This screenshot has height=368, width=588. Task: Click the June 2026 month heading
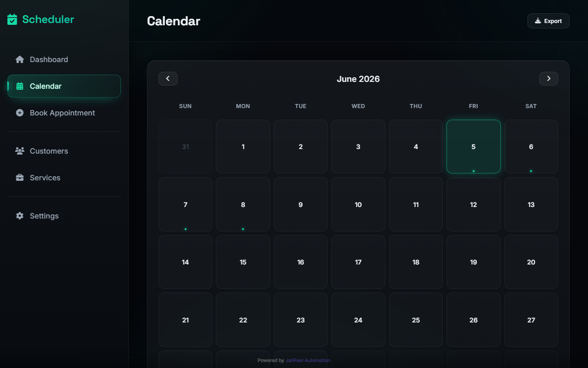(358, 79)
